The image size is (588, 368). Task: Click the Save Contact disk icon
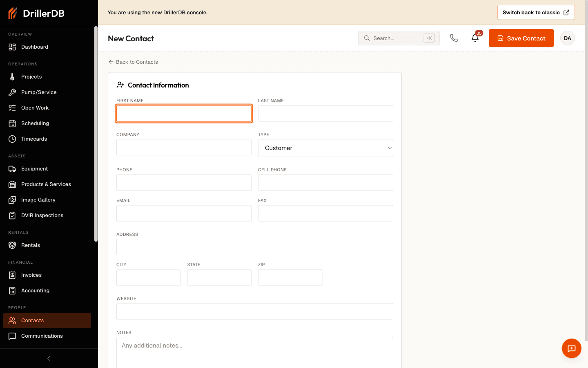(500, 38)
